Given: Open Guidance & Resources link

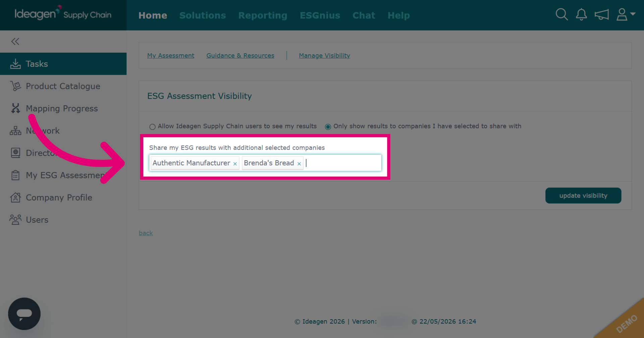Looking at the screenshot, I should click(240, 56).
